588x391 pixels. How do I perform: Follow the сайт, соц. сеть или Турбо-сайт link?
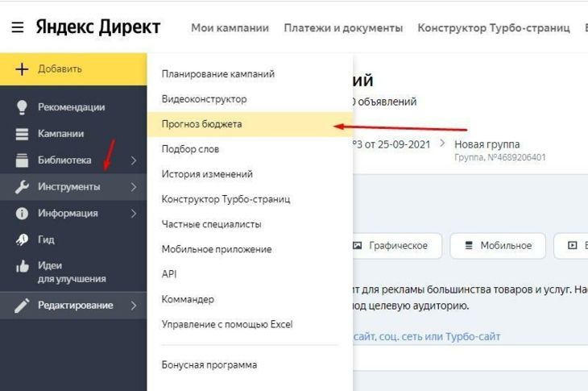pos(427,337)
